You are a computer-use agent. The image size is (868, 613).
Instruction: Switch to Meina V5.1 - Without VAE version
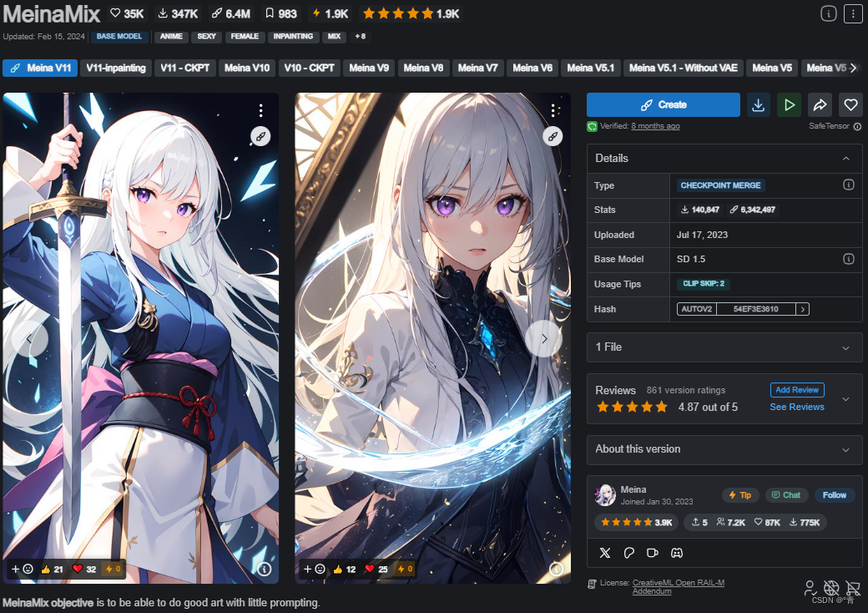(x=683, y=68)
